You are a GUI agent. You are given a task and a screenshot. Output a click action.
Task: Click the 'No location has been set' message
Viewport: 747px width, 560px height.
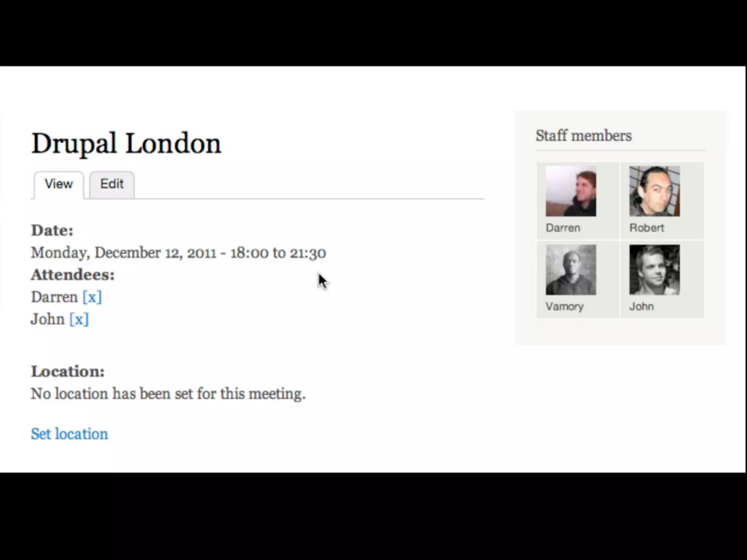pos(168,394)
